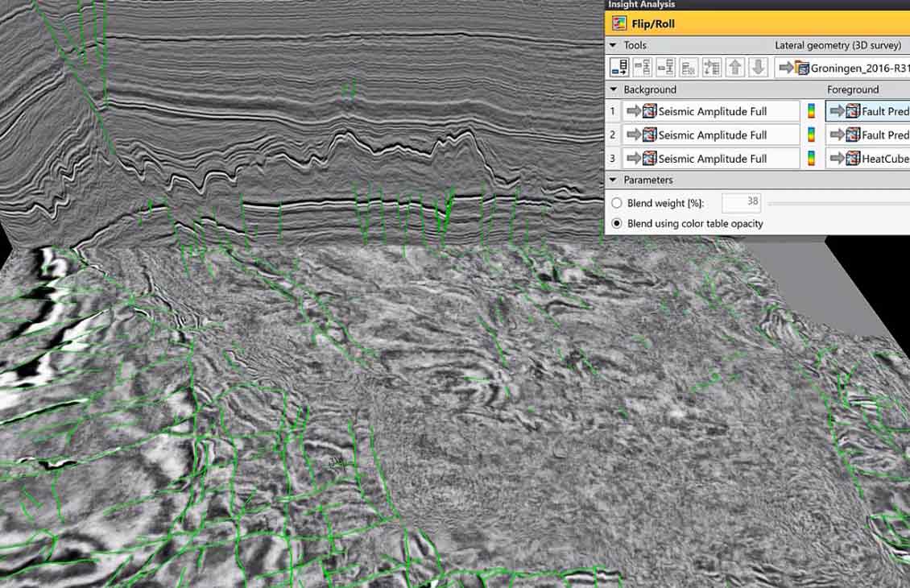Click the blue arrow inserting Groningen_2016 survey
This screenshot has width=910, height=588.
coord(786,68)
